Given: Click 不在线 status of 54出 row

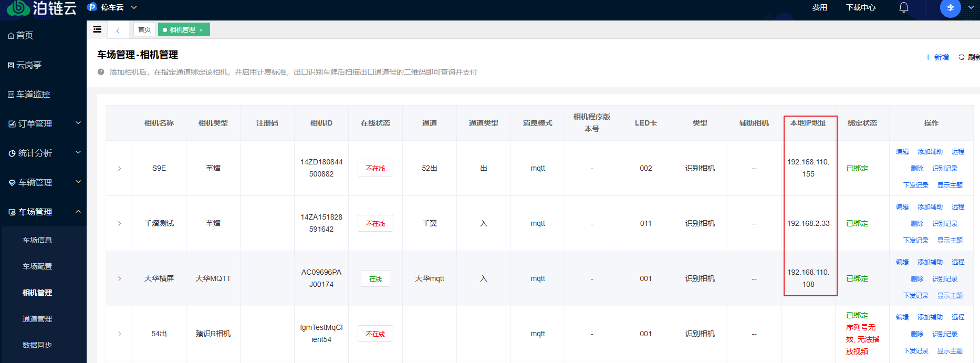Looking at the screenshot, I should 376,334.
